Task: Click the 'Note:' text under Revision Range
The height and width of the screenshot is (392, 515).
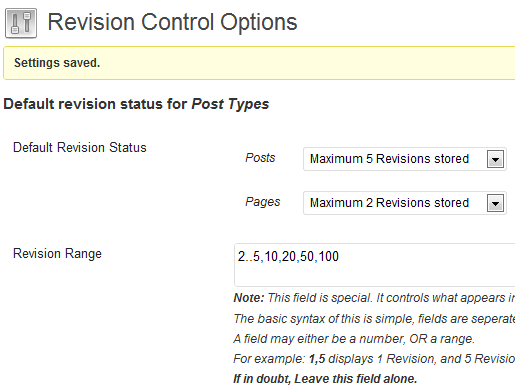Action: click(x=249, y=298)
